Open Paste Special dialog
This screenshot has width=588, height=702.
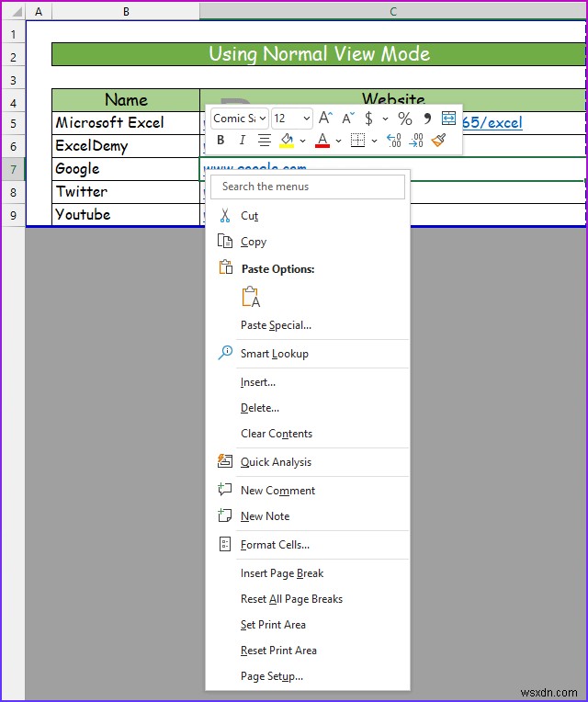coord(308,325)
